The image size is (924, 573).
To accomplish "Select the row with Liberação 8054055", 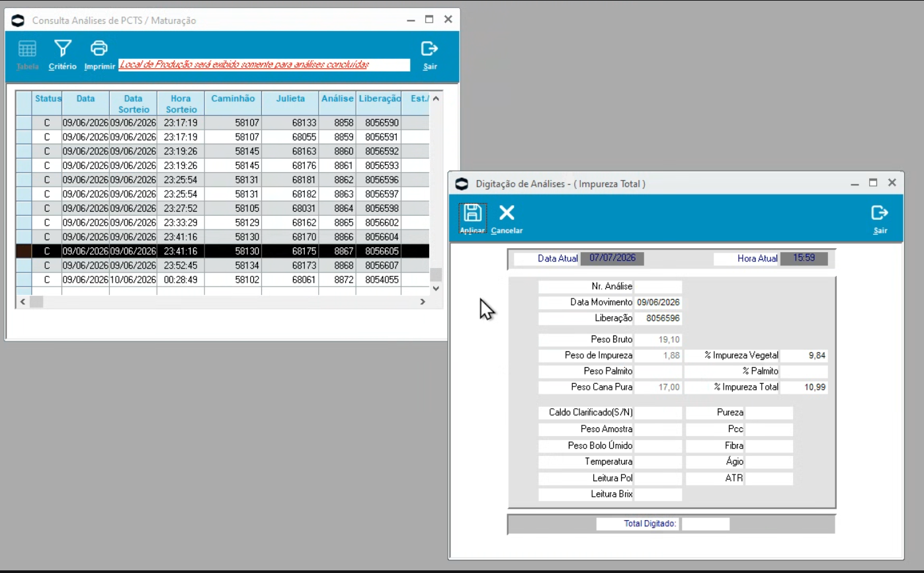I will [222, 279].
